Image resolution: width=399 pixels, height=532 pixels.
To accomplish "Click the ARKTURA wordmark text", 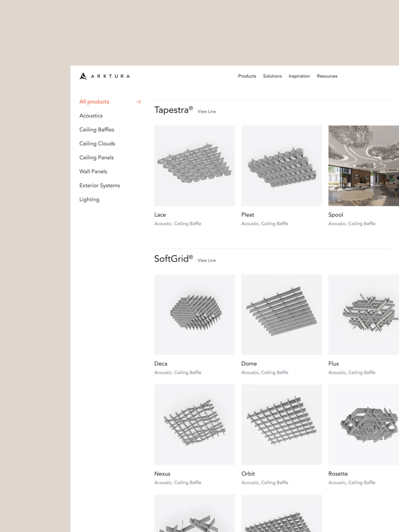I will tap(110, 76).
